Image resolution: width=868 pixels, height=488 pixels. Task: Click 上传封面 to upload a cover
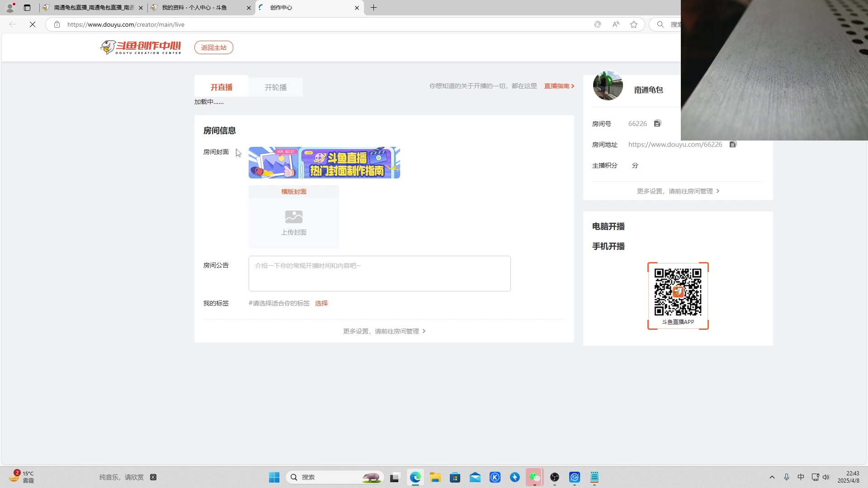294,223
